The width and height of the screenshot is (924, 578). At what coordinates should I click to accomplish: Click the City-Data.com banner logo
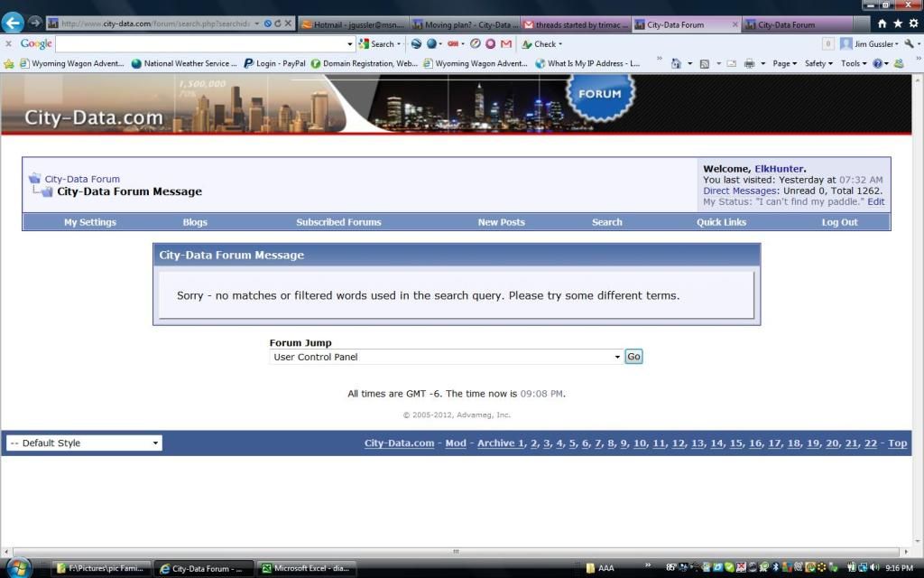pyautogui.click(x=94, y=117)
